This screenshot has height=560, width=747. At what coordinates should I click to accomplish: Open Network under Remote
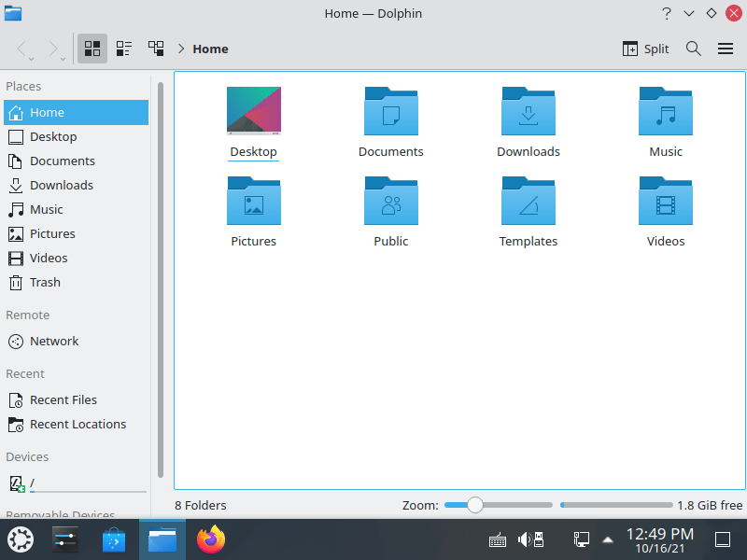click(77, 341)
